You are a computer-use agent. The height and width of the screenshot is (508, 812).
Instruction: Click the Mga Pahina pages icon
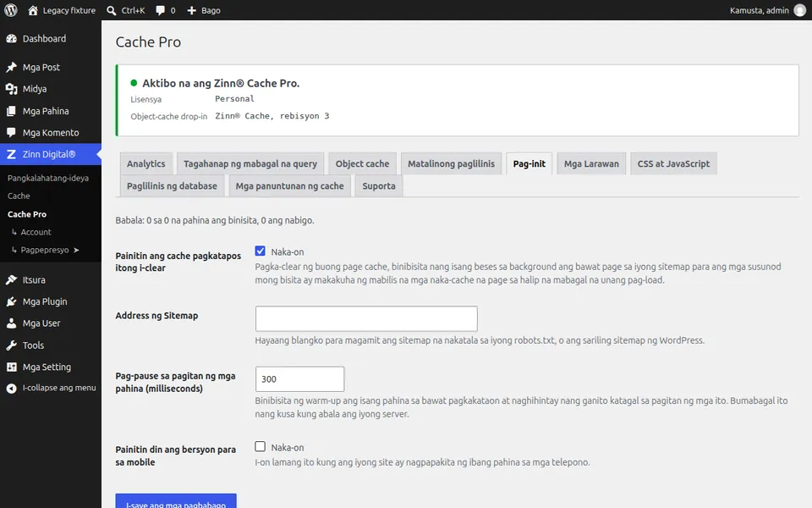tap(11, 111)
